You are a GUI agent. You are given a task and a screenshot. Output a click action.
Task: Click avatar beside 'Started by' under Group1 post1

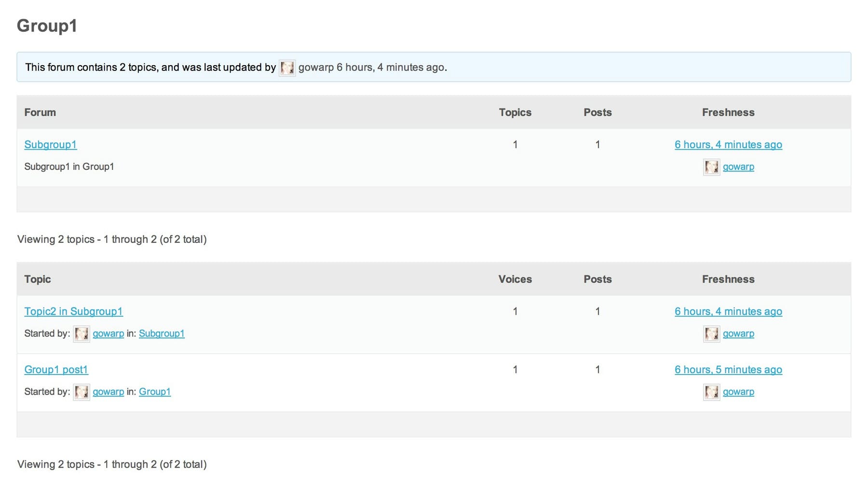(x=81, y=392)
